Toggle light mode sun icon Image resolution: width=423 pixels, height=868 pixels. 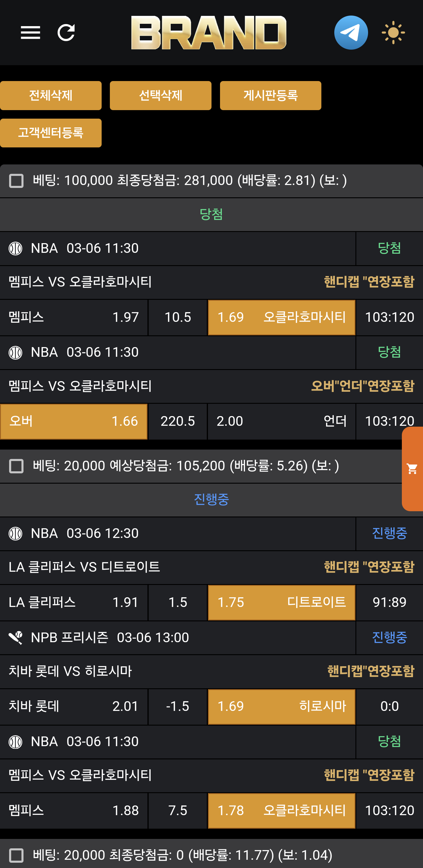pos(393,33)
